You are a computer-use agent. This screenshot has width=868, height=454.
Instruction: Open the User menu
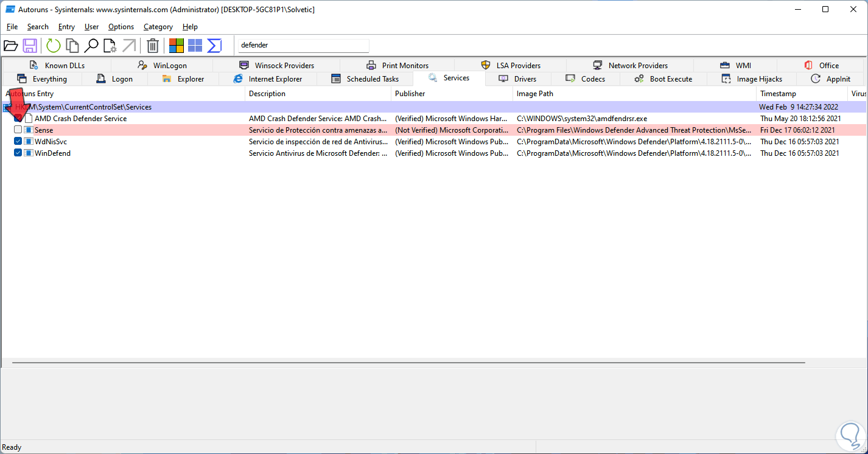[x=92, y=27]
